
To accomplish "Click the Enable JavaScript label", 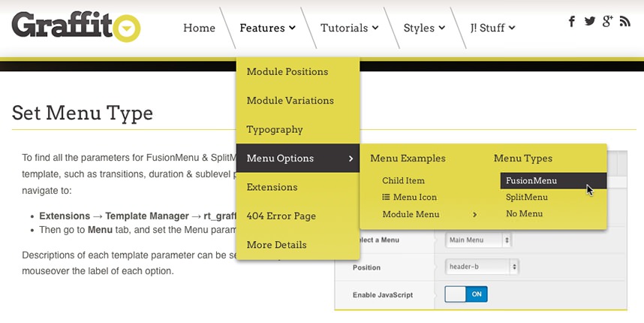I will 382,294.
